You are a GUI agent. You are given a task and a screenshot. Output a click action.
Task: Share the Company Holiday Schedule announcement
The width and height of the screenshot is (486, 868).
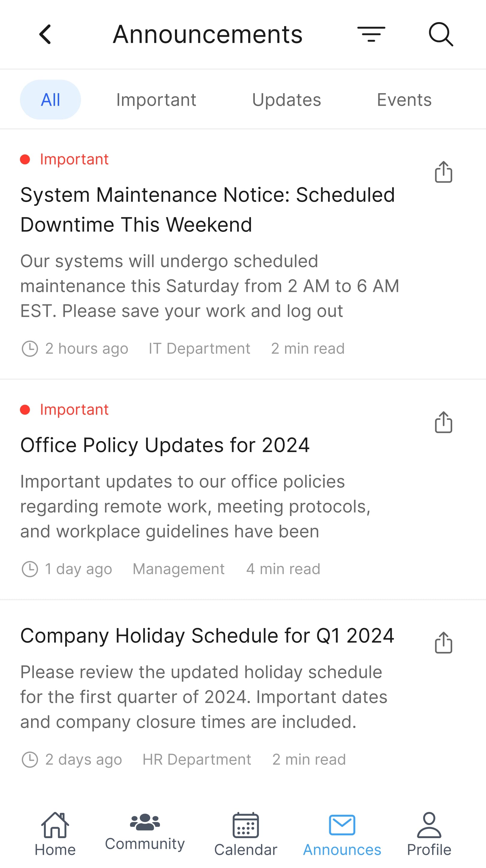point(443,643)
